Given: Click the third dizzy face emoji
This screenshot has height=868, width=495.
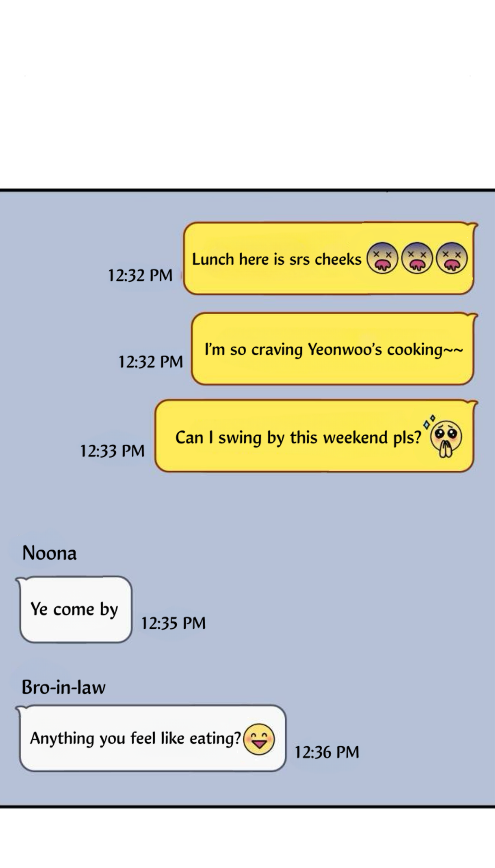Looking at the screenshot, I should point(452,258).
